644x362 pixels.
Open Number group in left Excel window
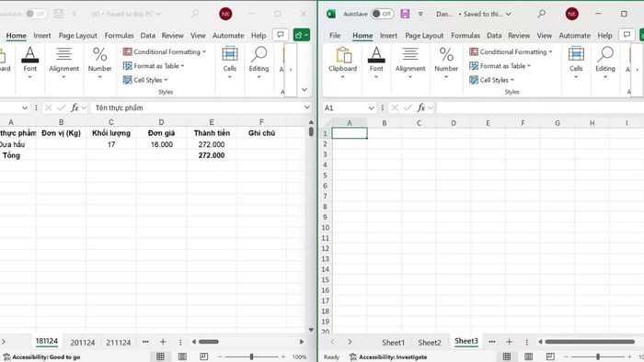point(99,62)
